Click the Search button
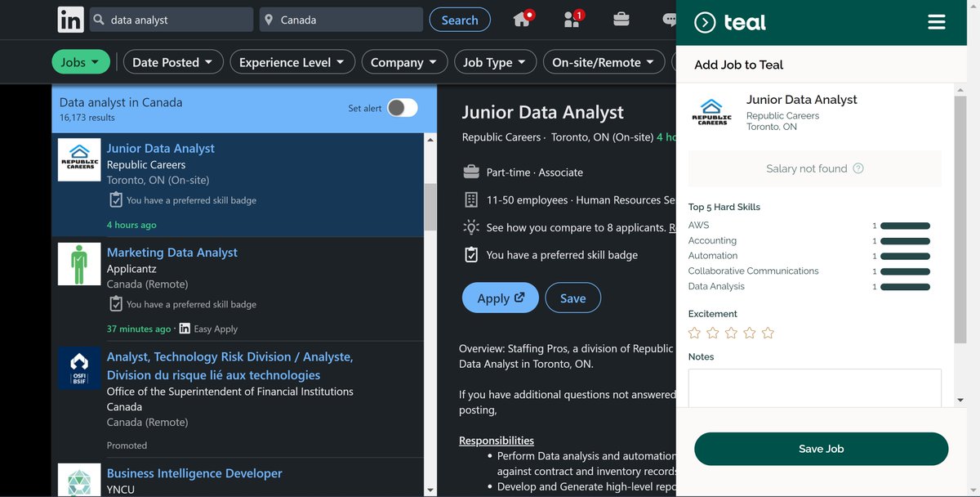Screen dimensions: 980x497 tap(460, 20)
